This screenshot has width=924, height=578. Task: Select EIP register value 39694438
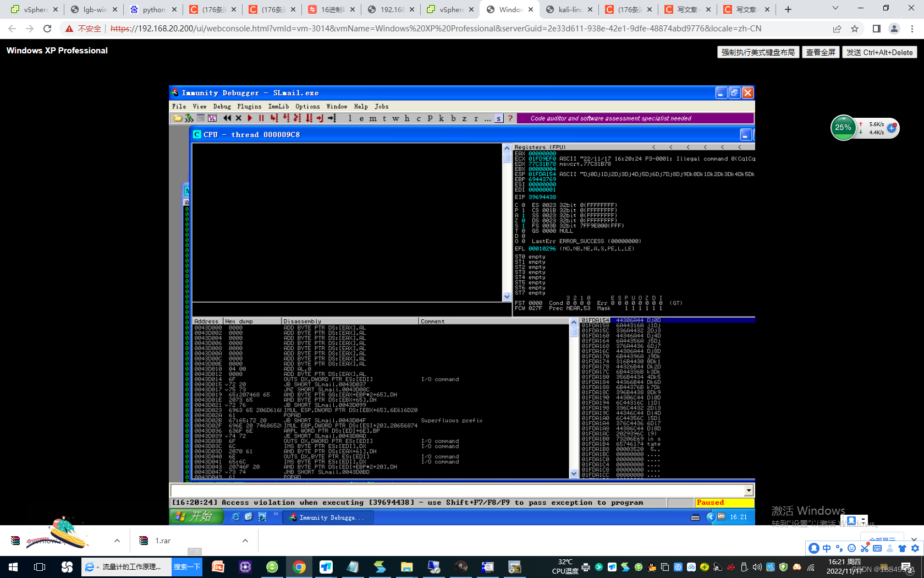pyautogui.click(x=542, y=197)
